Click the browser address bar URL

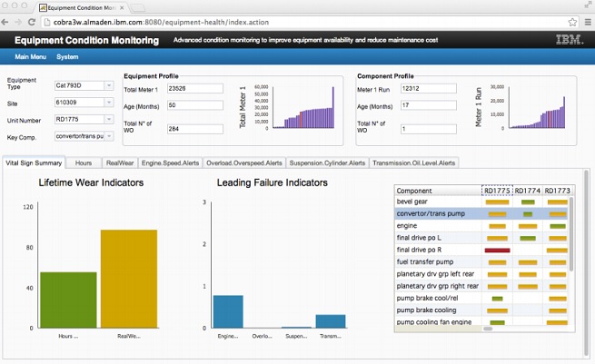[x=161, y=22]
